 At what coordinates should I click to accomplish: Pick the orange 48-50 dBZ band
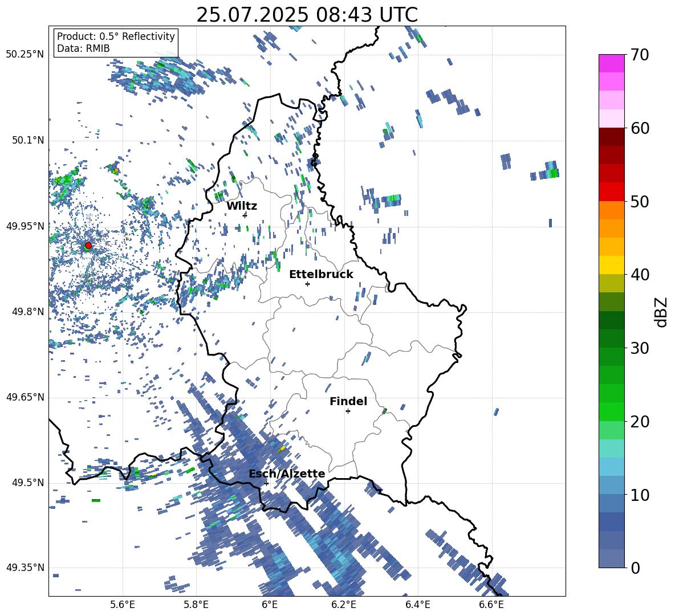(x=611, y=210)
